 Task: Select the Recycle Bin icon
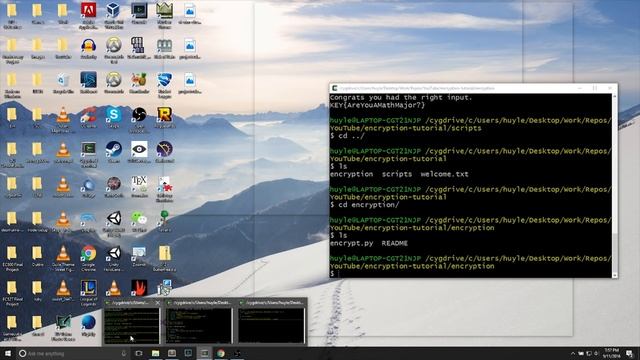(x=63, y=83)
